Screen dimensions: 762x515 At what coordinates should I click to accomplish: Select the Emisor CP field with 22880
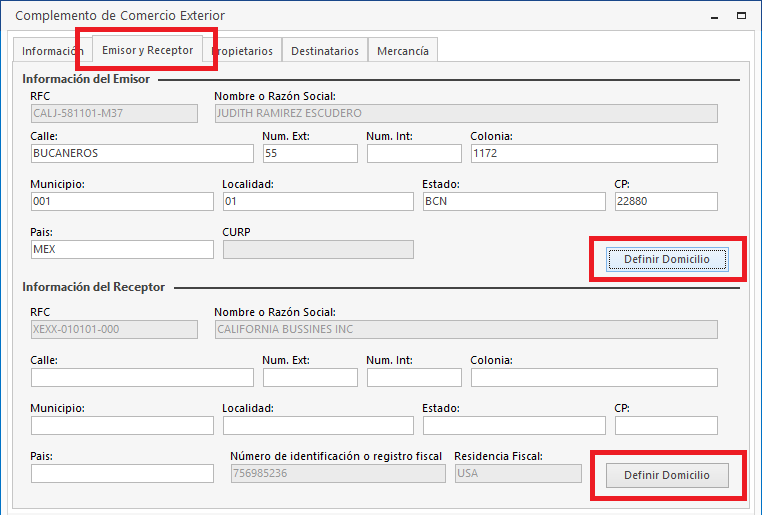pos(666,202)
